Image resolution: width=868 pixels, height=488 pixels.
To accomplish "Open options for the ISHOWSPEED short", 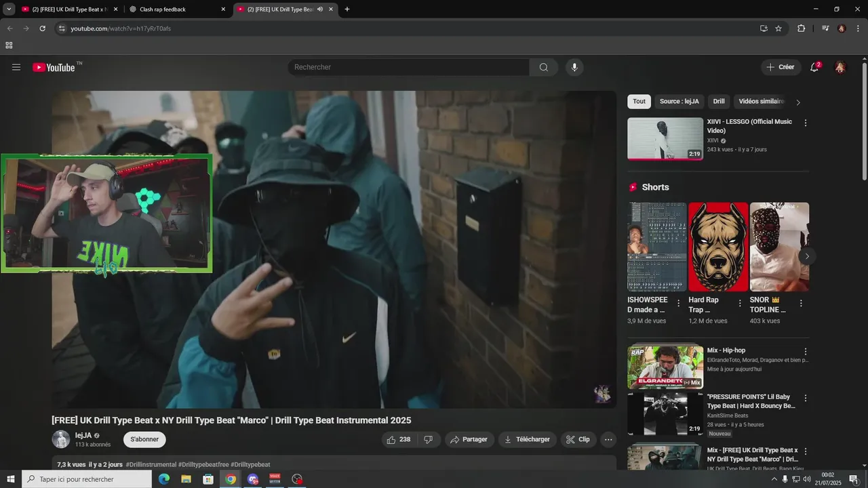I will pyautogui.click(x=678, y=303).
